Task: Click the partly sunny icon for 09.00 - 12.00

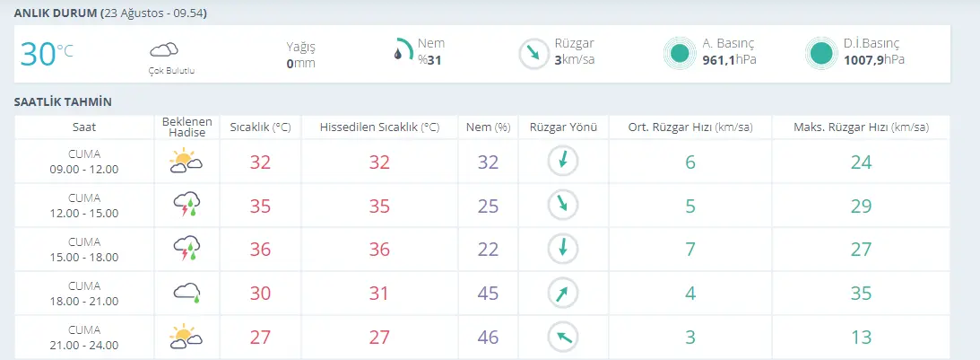Action: pyautogui.click(x=186, y=162)
